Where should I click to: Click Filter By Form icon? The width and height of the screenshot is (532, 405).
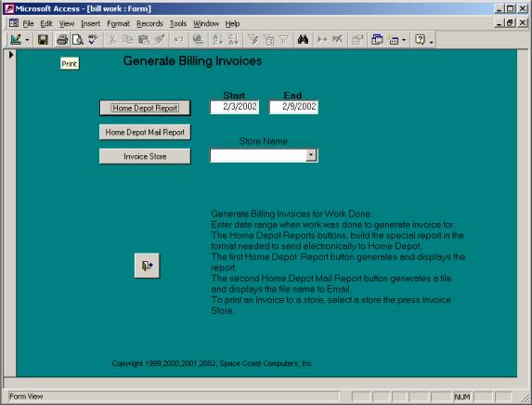[x=268, y=40]
